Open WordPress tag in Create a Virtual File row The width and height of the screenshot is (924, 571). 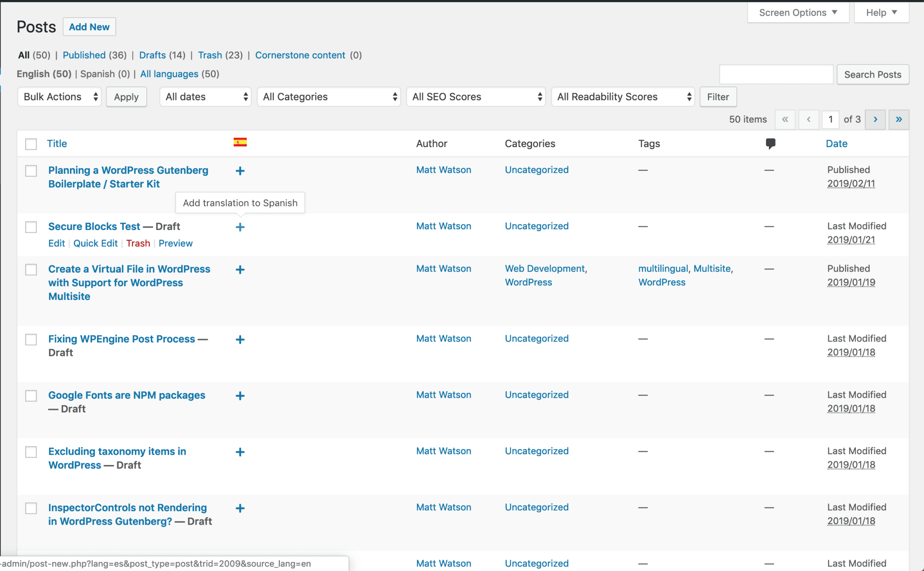coord(662,282)
